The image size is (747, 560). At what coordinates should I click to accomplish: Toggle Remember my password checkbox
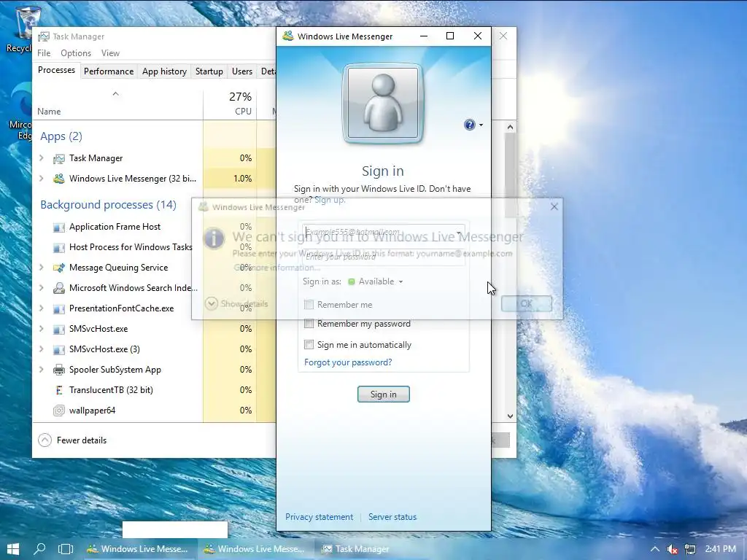(x=309, y=324)
